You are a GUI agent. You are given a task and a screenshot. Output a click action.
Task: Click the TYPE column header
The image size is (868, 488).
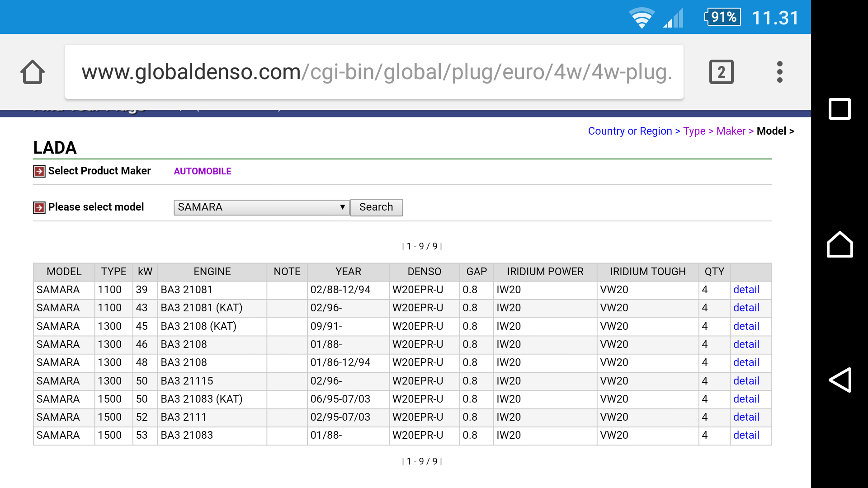click(113, 272)
